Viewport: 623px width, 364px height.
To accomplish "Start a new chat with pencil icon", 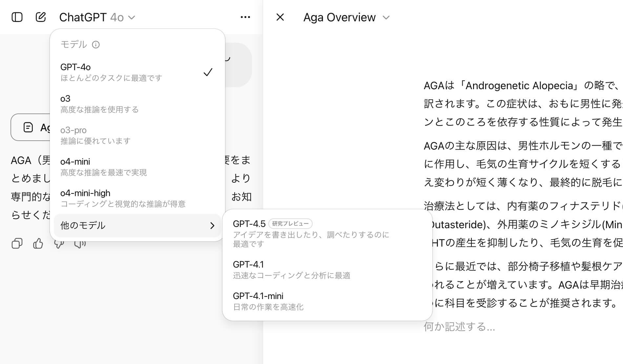I will 41,17.
